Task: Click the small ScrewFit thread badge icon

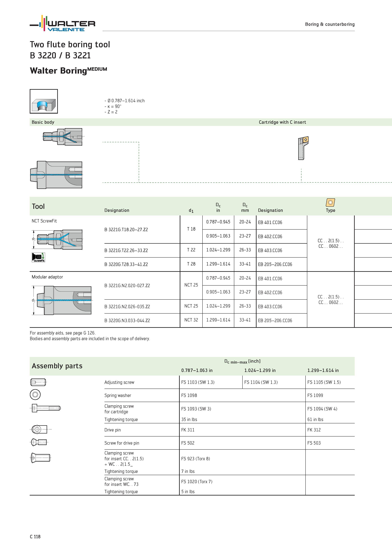Action: coord(38,257)
